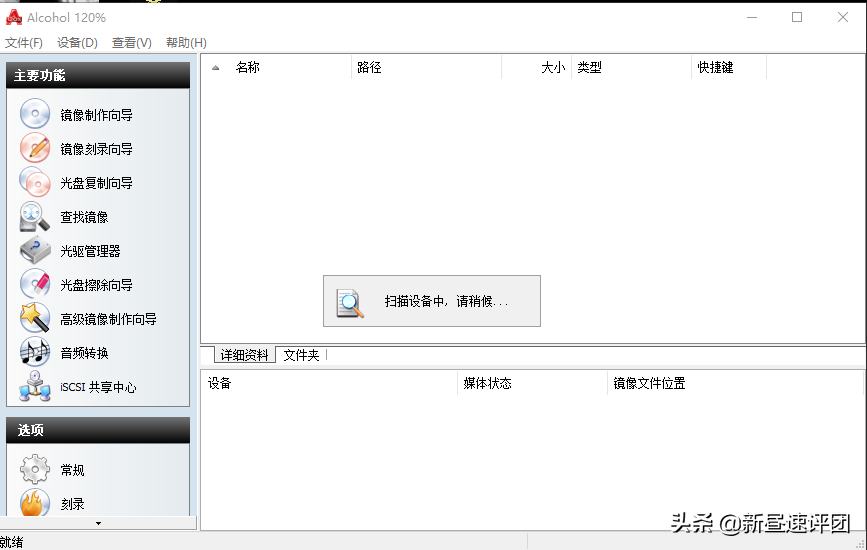Launch 光盘复制向导 copy icon
Viewport: 867px width, 550px height.
click(35, 183)
